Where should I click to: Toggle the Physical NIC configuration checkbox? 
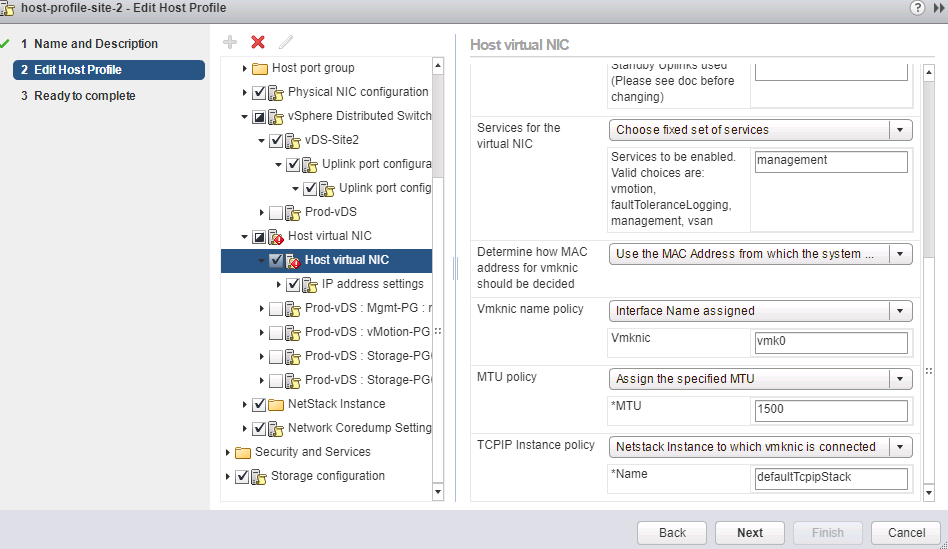pos(259,93)
